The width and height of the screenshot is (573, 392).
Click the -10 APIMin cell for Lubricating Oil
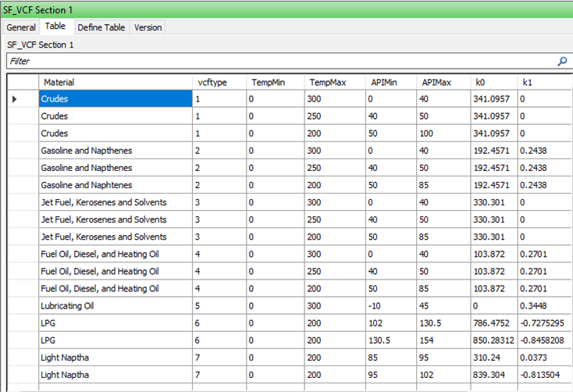pyautogui.click(x=391, y=305)
